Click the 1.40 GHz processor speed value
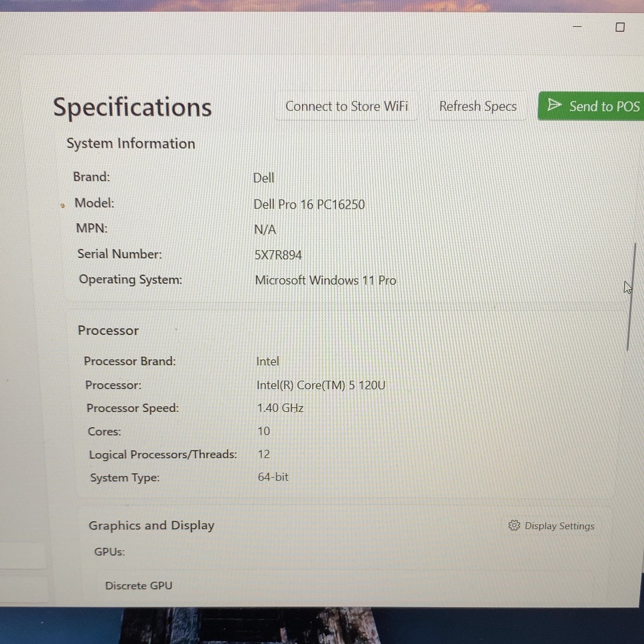644x644 pixels. click(x=280, y=408)
